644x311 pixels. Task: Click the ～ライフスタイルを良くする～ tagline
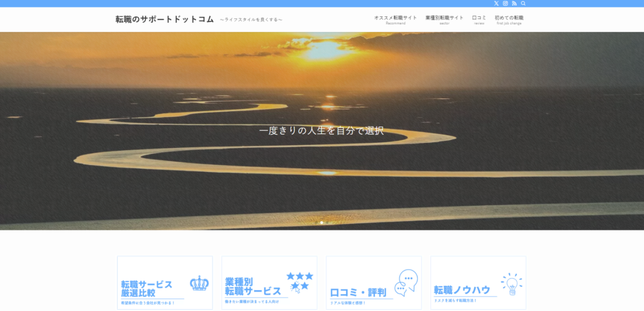[x=252, y=20]
